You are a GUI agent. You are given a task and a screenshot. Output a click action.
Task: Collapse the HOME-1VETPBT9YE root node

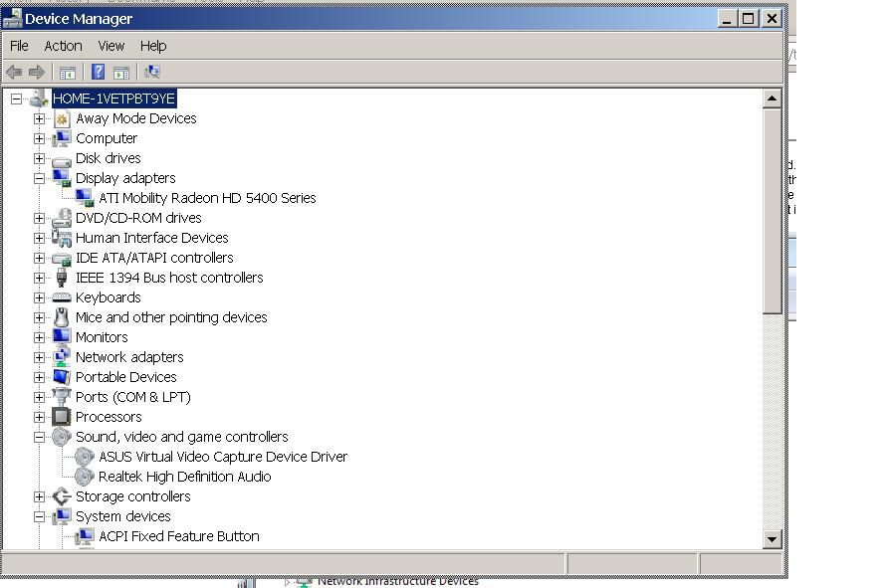pyautogui.click(x=16, y=99)
